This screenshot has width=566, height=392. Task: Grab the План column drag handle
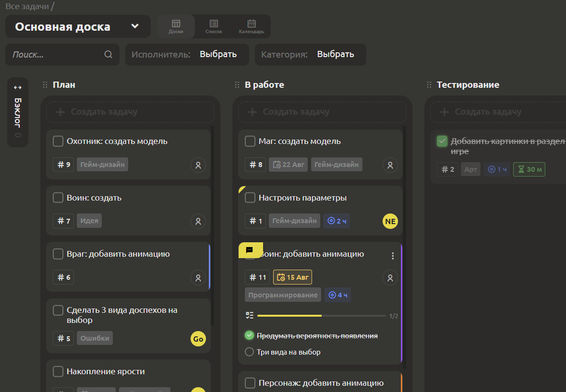coord(45,85)
